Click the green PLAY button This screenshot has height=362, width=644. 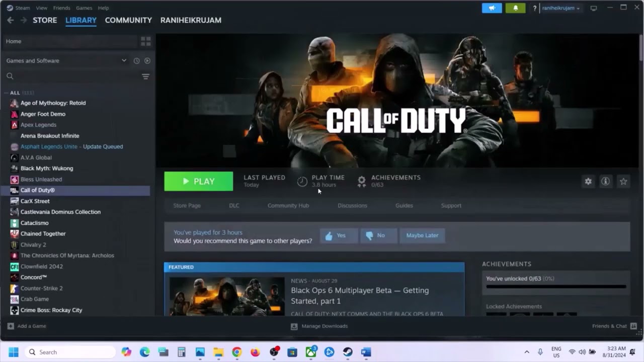[x=199, y=182]
